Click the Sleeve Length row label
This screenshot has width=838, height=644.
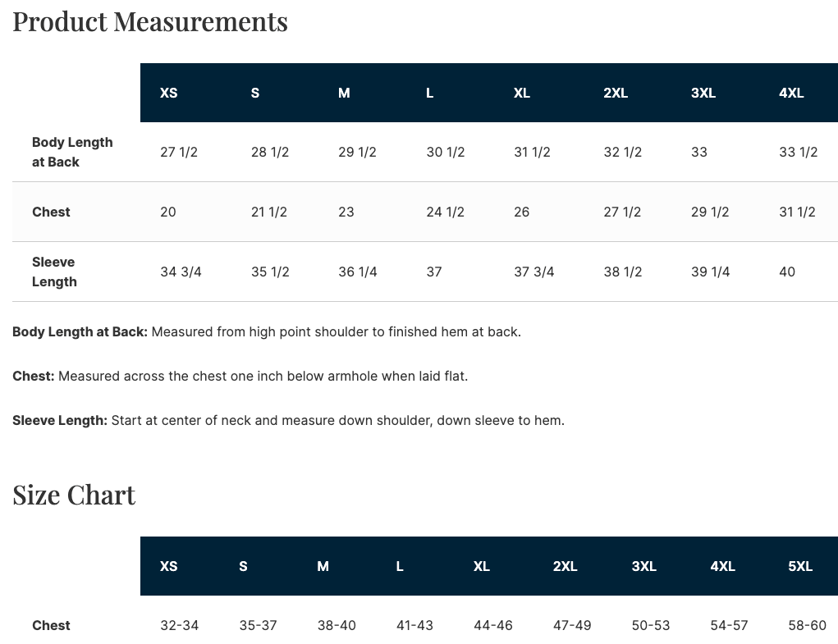[54, 272]
